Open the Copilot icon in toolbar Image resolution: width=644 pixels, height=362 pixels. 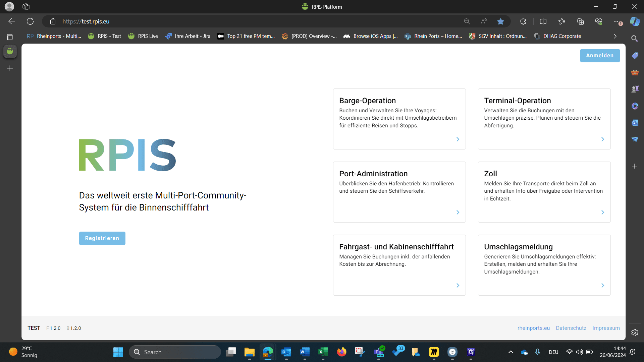point(635,21)
